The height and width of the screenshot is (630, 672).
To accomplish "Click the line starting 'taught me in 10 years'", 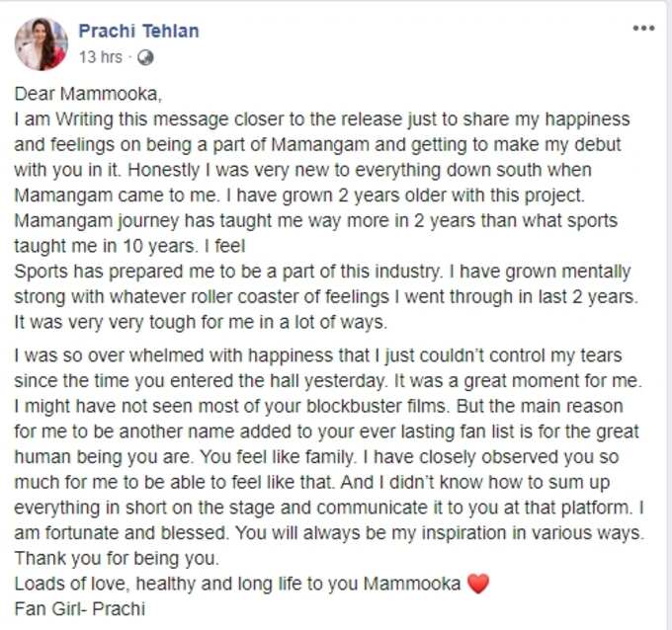I will [129, 246].
